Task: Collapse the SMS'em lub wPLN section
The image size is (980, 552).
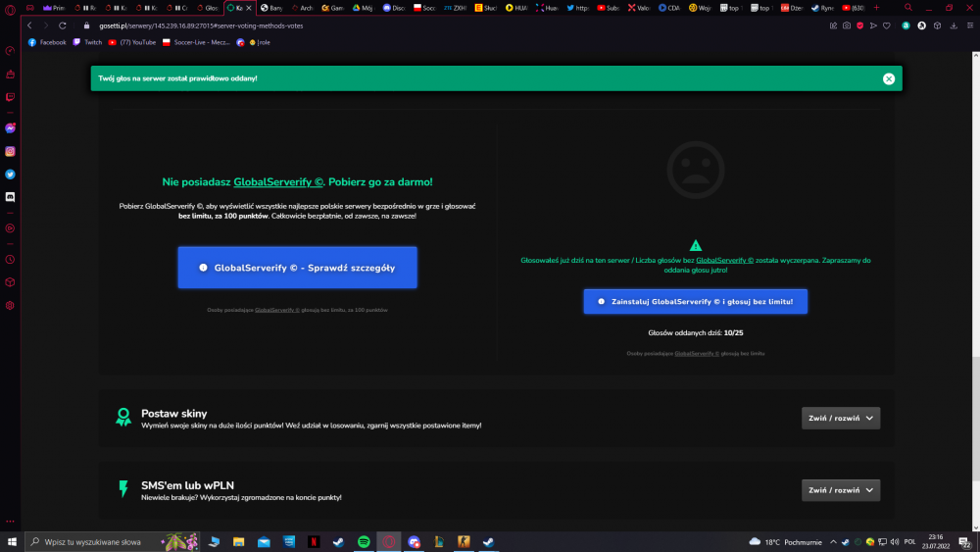Action: pyautogui.click(x=841, y=490)
